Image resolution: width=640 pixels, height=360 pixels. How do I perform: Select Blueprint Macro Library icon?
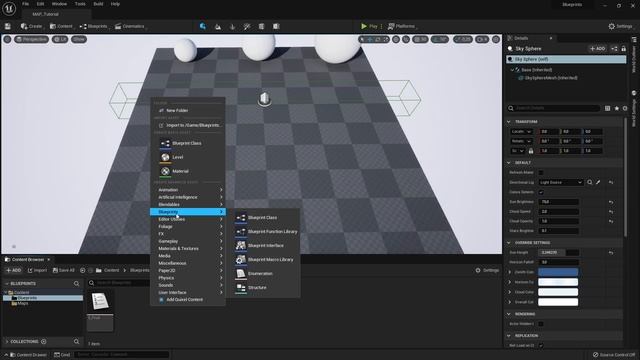[241, 260]
